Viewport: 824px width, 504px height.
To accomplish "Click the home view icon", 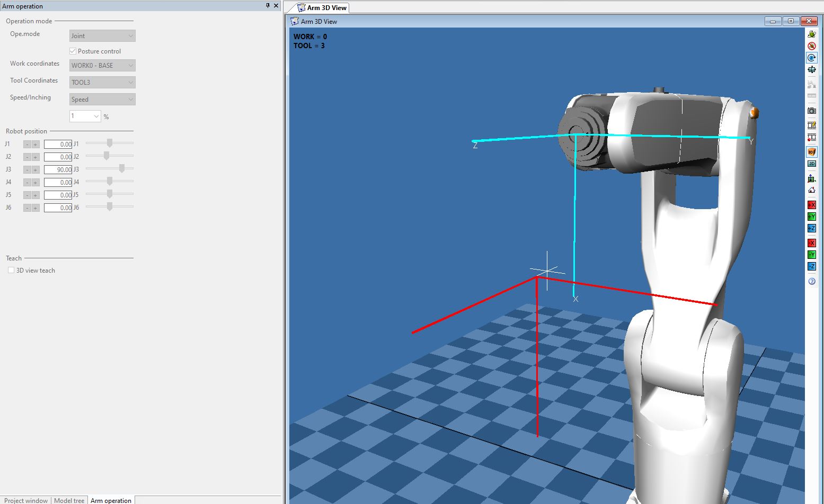I will pyautogui.click(x=811, y=191).
